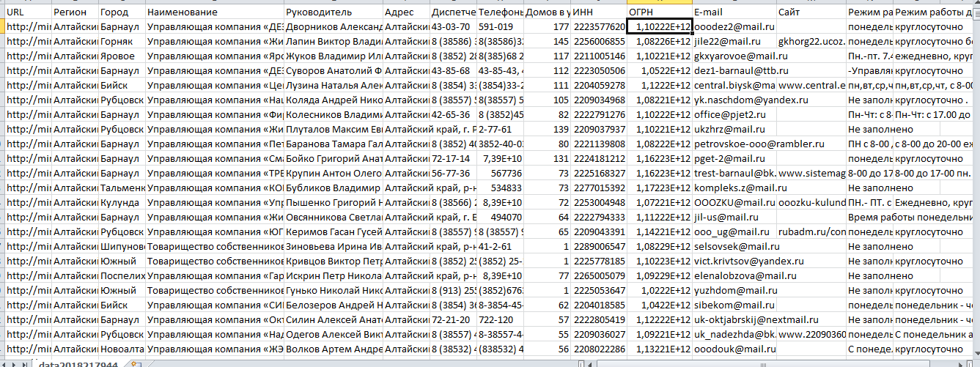Click the insert new worksheet icon
Image resolution: width=980 pixels, height=367 pixels.
pos(134,363)
